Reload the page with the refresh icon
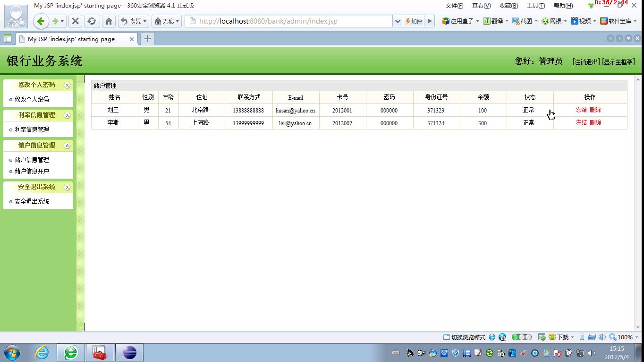This screenshot has width=644, height=362. click(x=92, y=21)
